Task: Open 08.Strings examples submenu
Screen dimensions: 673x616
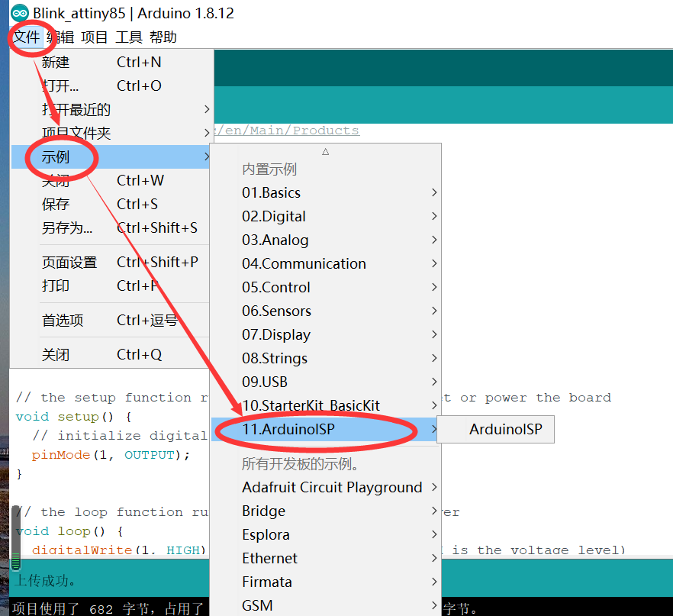Action: point(327,358)
